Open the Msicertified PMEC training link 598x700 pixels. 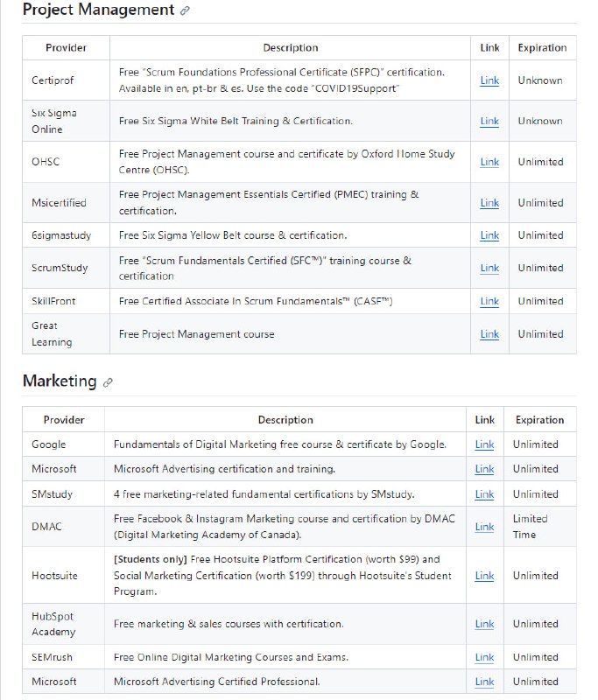click(489, 202)
